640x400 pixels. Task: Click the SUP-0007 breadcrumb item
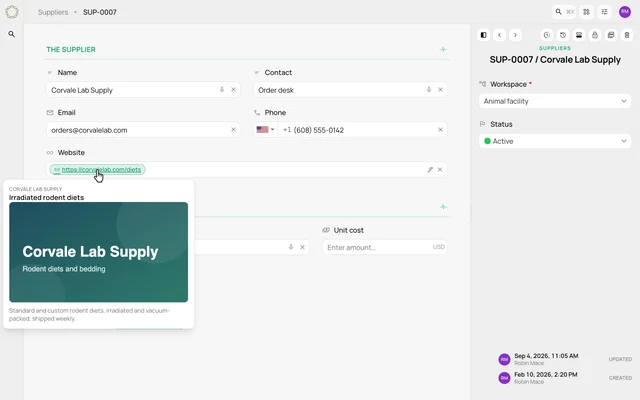click(x=100, y=12)
